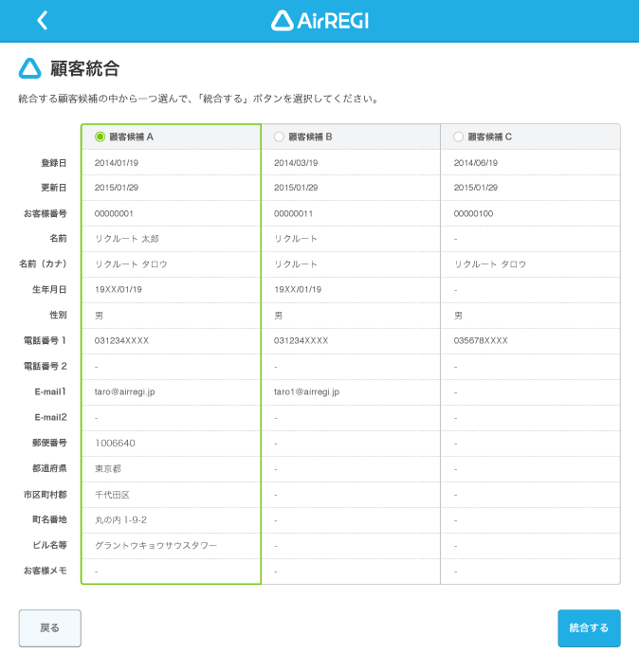Click phone number 035678XXXX in candidate C
The width and height of the screenshot is (639, 672).
point(481,340)
